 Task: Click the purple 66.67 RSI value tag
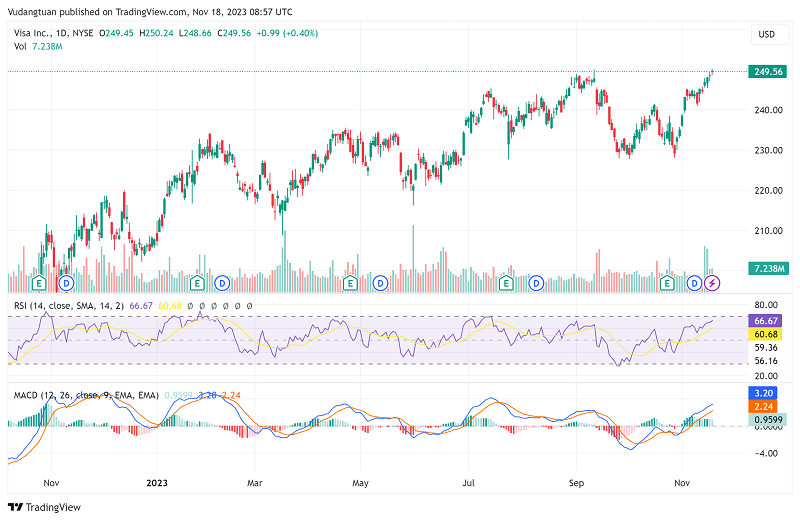tap(763, 319)
